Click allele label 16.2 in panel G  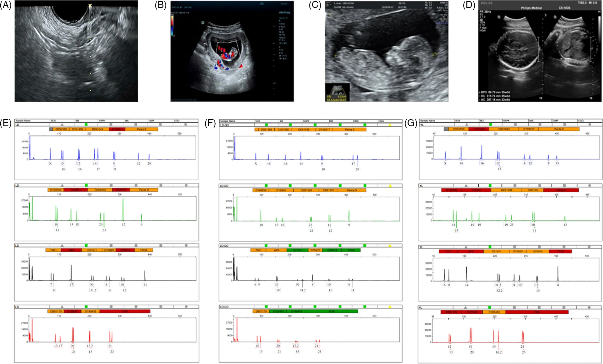tap(499, 352)
